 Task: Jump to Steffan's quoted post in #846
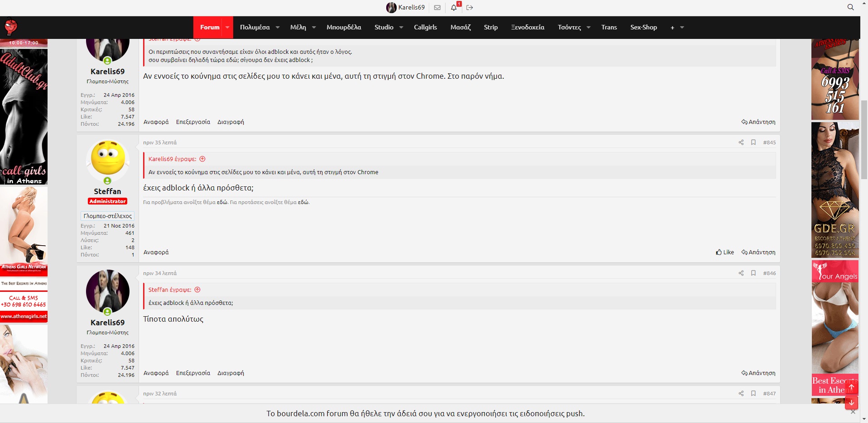click(197, 290)
